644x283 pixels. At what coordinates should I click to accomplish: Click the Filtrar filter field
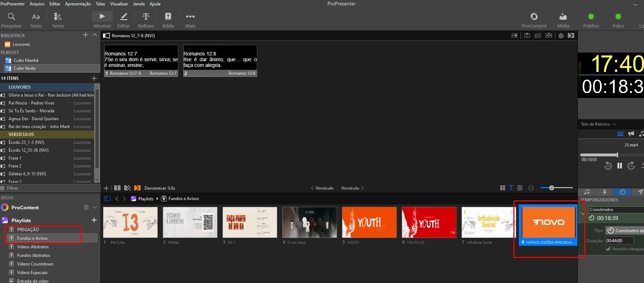50,188
